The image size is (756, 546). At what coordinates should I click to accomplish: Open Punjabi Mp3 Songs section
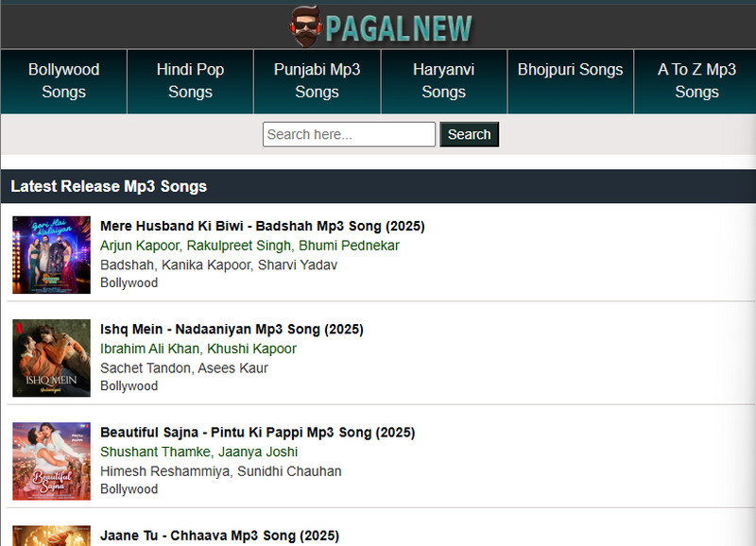(x=317, y=81)
